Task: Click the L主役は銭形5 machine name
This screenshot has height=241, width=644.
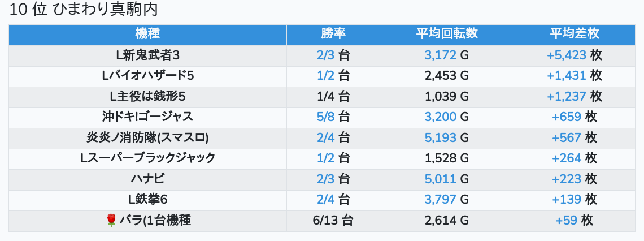Action: [147, 97]
